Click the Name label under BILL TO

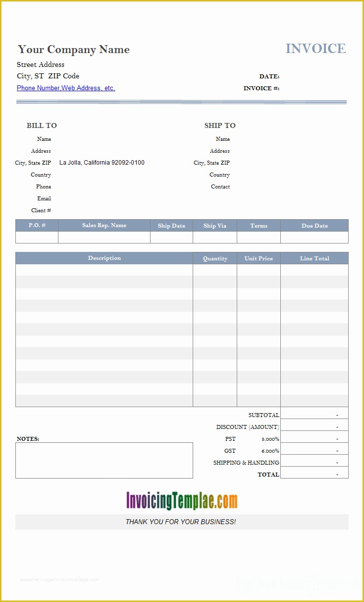44,139
